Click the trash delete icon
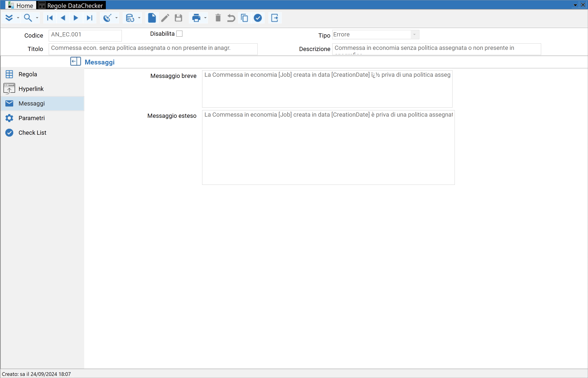588x378 pixels. [x=218, y=18]
